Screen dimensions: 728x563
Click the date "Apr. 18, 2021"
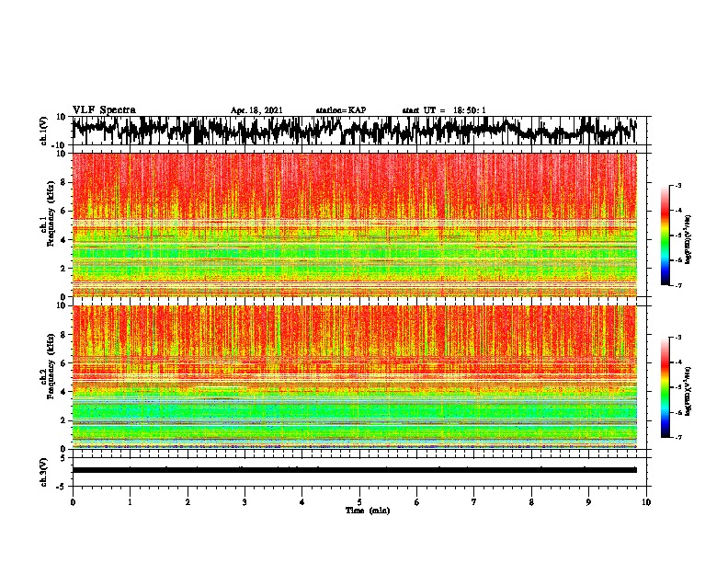256,110
